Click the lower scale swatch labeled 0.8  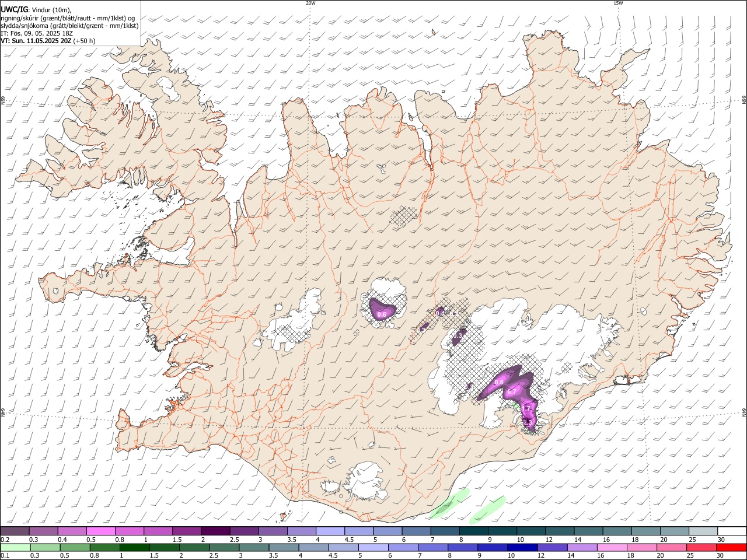[x=104, y=547]
